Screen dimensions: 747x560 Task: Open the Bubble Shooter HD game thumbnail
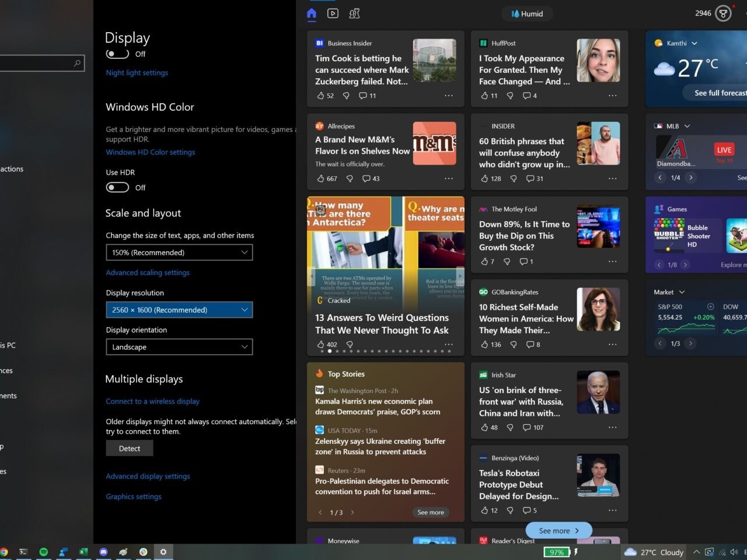click(x=669, y=236)
